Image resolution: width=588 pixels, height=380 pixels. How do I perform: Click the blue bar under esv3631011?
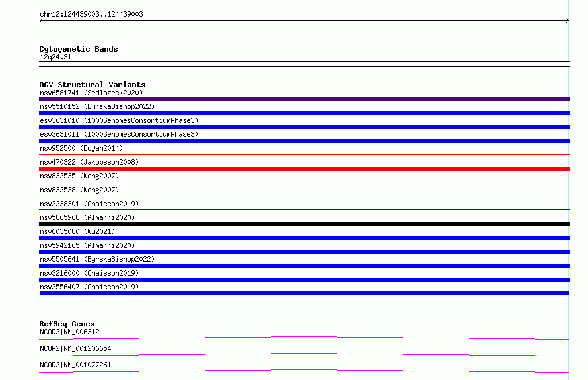[304, 141]
